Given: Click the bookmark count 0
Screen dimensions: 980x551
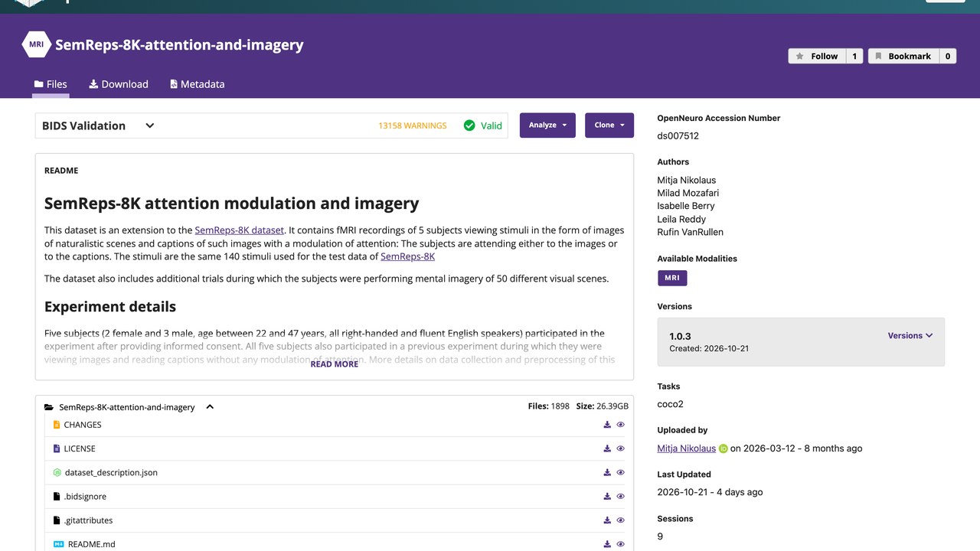Looking at the screenshot, I should tap(948, 56).
